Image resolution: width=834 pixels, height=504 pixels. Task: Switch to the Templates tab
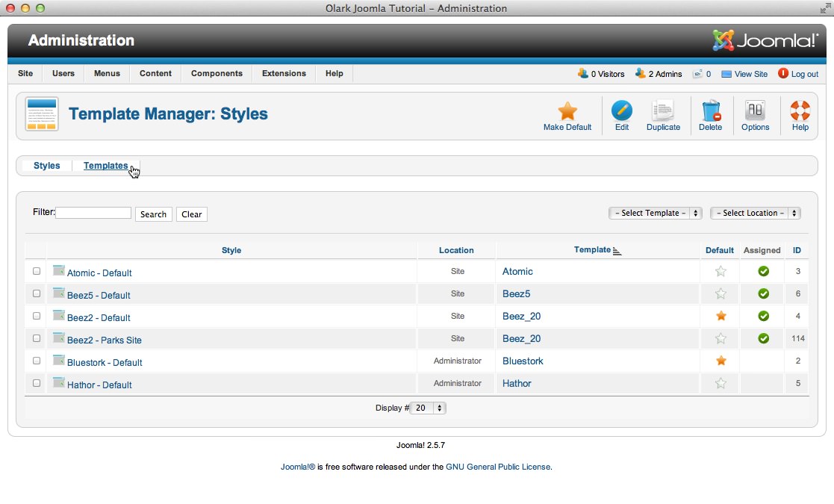[x=105, y=166]
